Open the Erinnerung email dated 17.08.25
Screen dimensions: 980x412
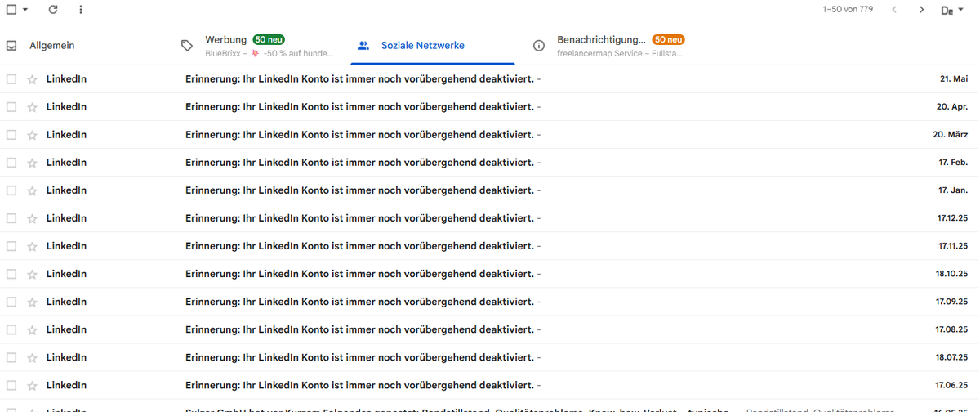(359, 329)
